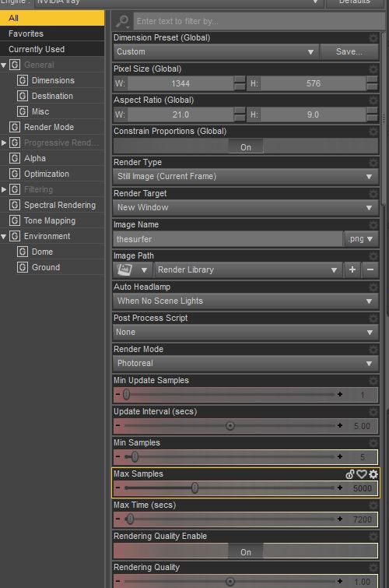Open the .png file format dropdown
The height and width of the screenshot is (588, 389).
coord(361,239)
